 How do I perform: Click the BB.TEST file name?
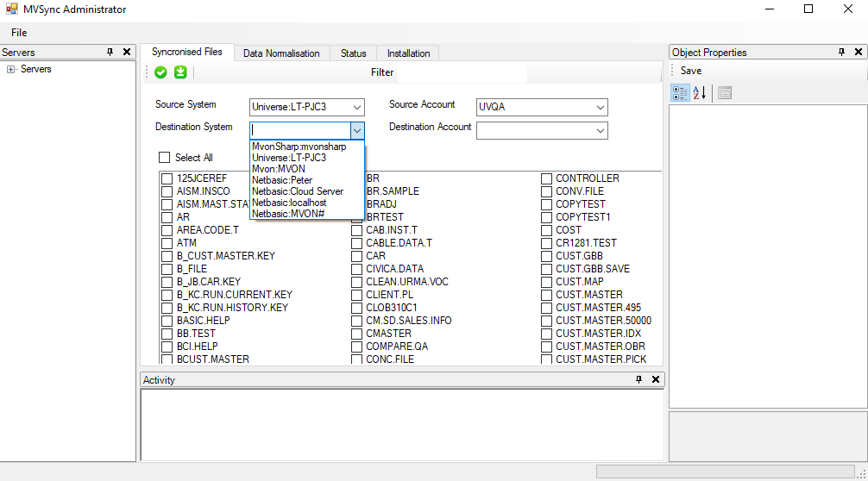[x=196, y=334]
